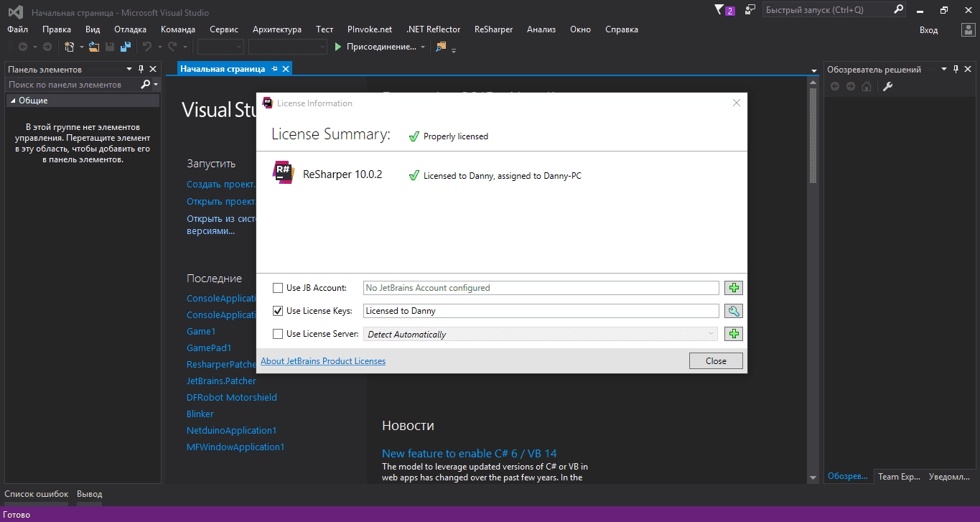Open the Вывод tab
This screenshot has height=522, width=980.
pos(90,494)
